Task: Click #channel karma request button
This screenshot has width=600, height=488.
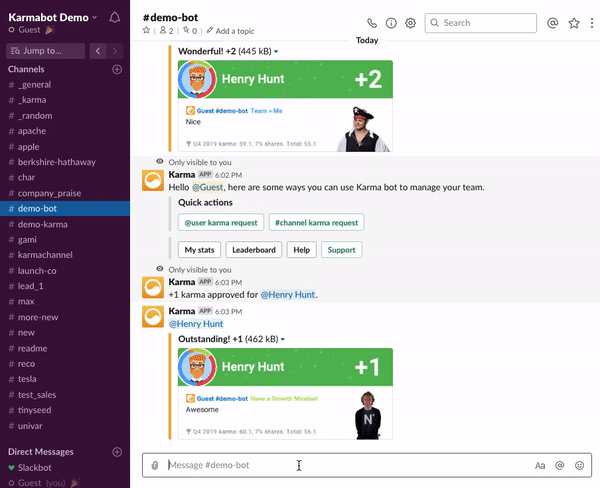Action: coord(316,222)
